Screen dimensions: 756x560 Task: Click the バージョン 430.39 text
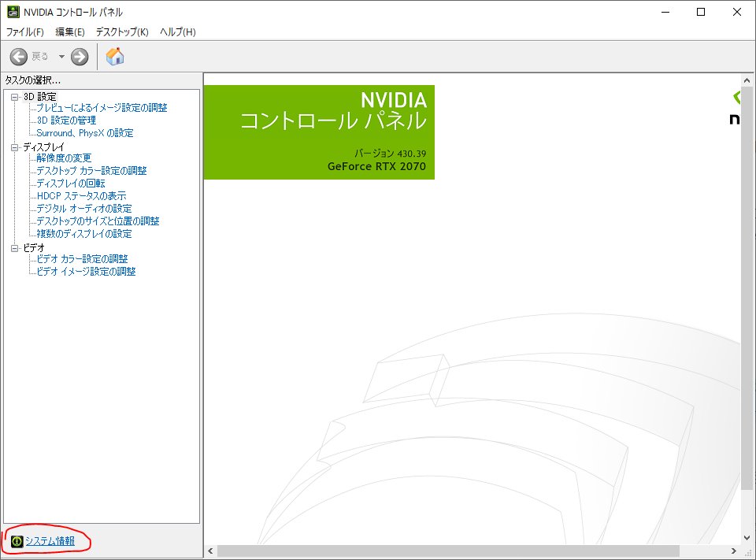coord(390,154)
